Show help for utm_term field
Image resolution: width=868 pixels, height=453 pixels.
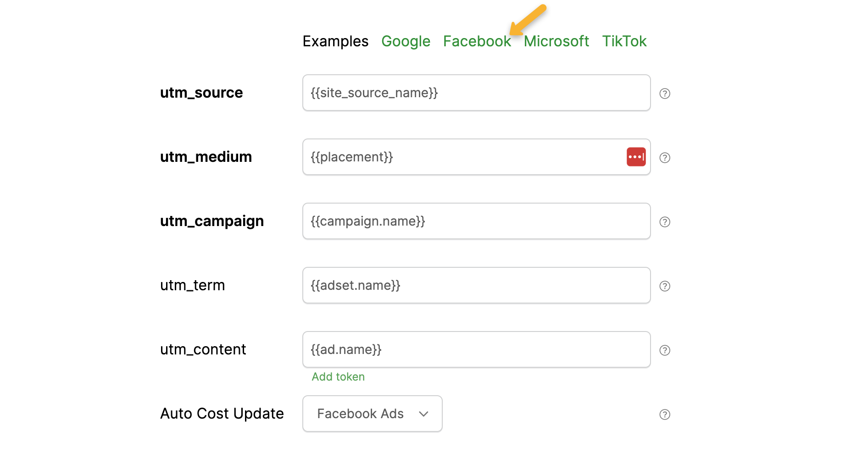664,286
